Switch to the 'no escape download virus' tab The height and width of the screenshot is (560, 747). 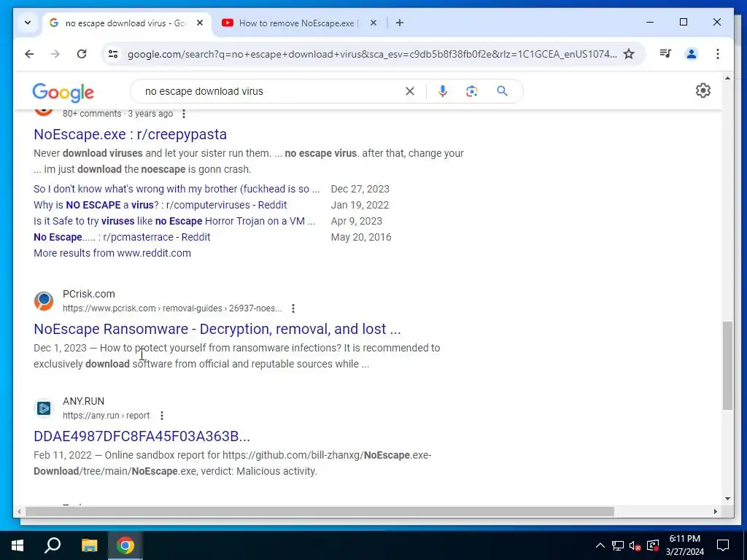point(126,23)
